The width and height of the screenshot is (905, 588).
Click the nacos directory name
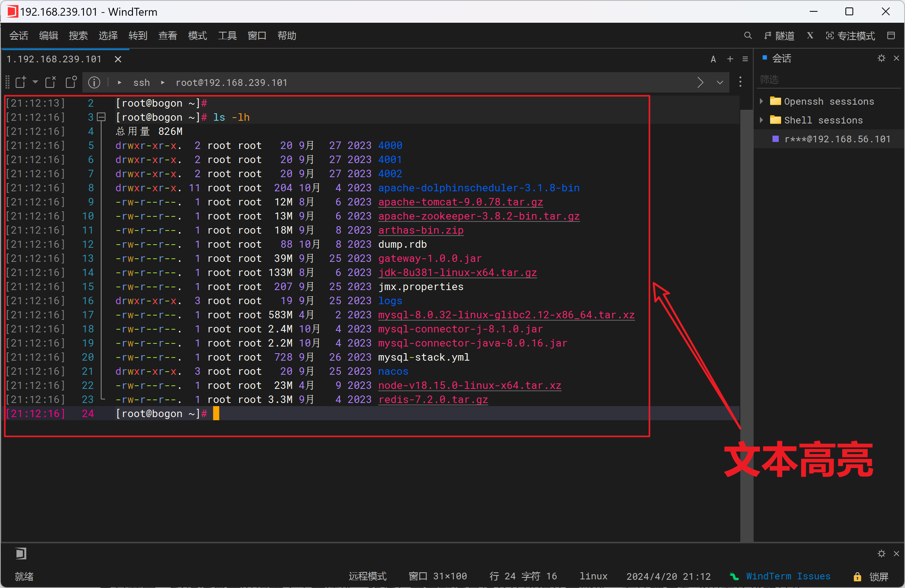point(393,371)
